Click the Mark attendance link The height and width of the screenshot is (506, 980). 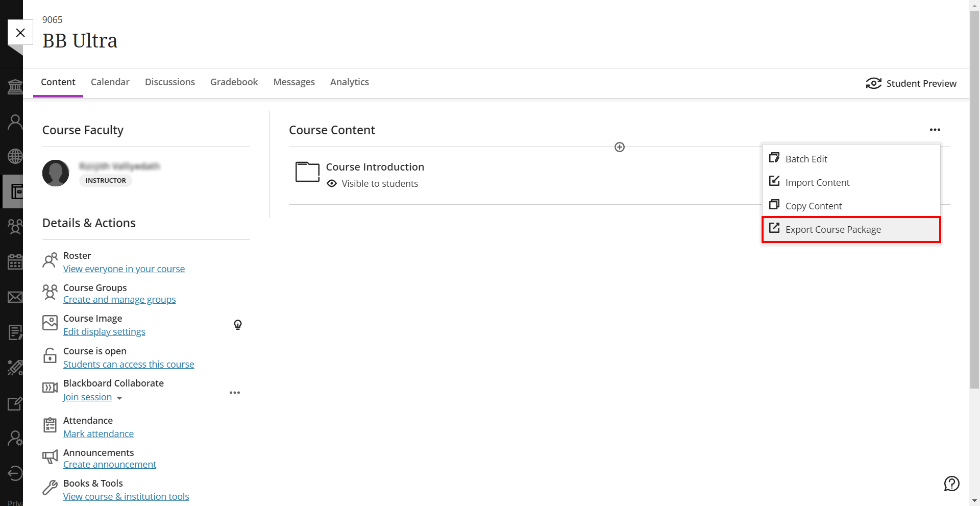tap(99, 434)
